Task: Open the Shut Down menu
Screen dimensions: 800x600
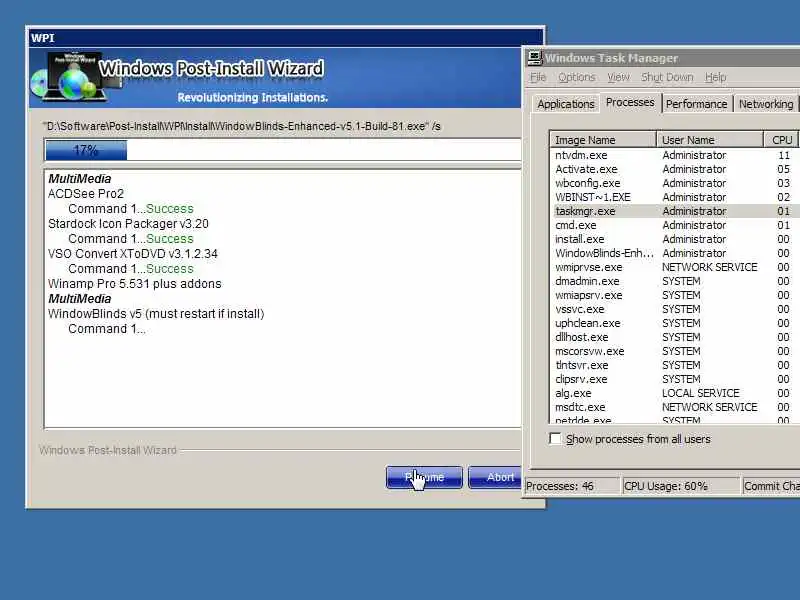Action: 667,77
